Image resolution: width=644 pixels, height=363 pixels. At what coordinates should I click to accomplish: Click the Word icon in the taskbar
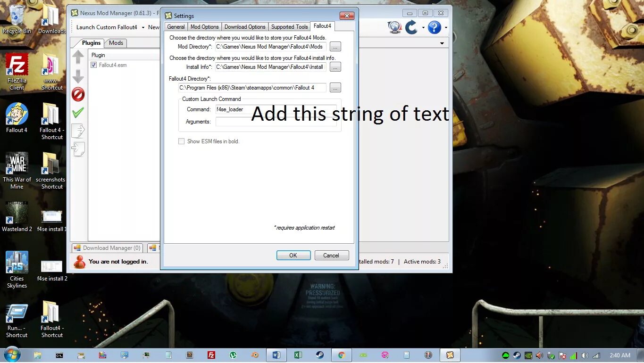click(276, 355)
